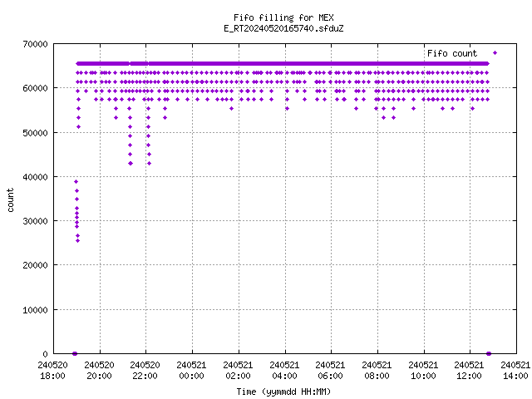Viewport: 532px width, 399px height.
Task: Click the purple diamond legend marker
Action: pyautogui.click(x=495, y=53)
